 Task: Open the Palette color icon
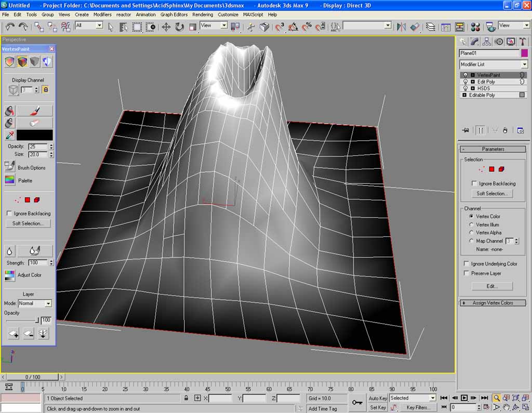tap(10, 180)
